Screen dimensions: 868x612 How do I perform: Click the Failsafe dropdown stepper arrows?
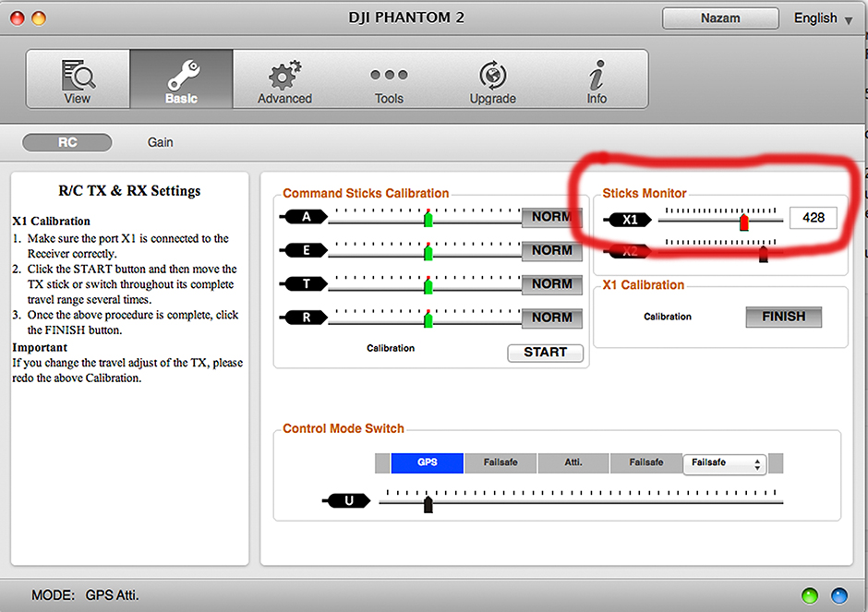(x=760, y=462)
